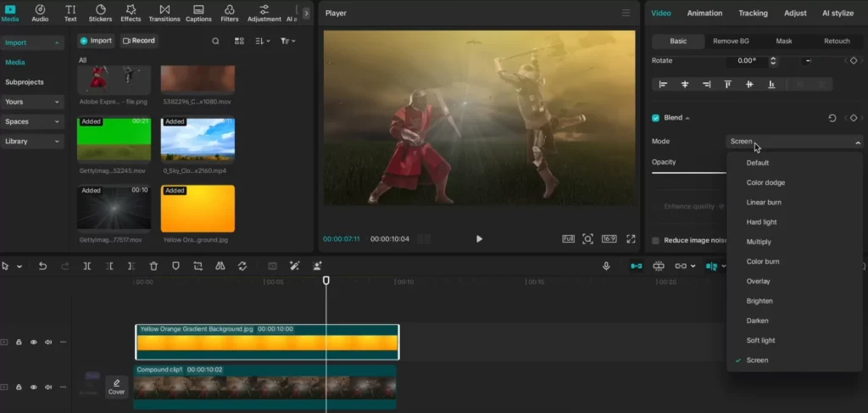The height and width of the screenshot is (413, 868).
Task: Mute the Compound clip1 track
Action: click(x=48, y=388)
